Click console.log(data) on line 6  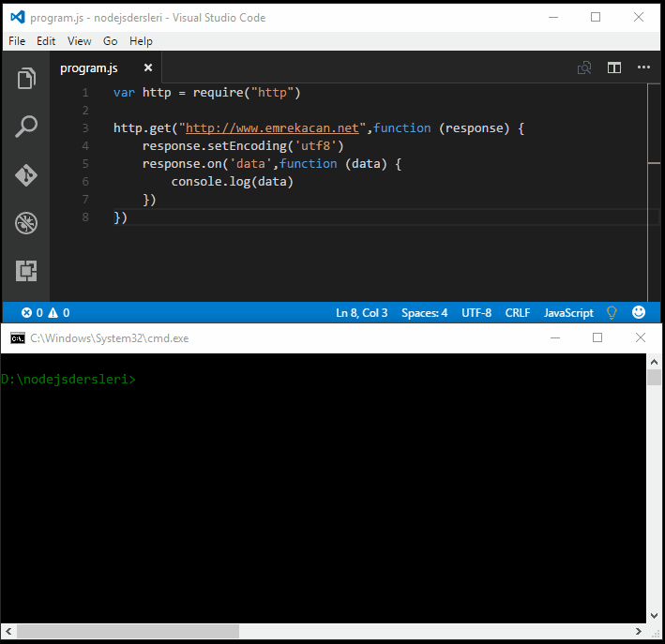(x=232, y=182)
